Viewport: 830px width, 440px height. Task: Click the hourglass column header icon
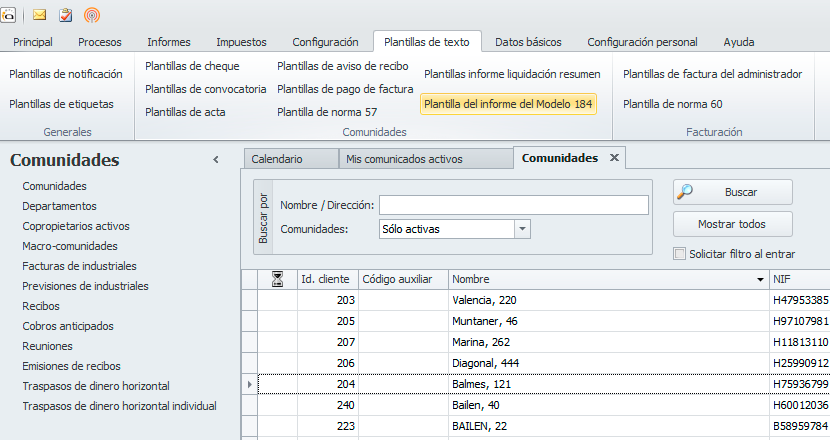(x=278, y=280)
